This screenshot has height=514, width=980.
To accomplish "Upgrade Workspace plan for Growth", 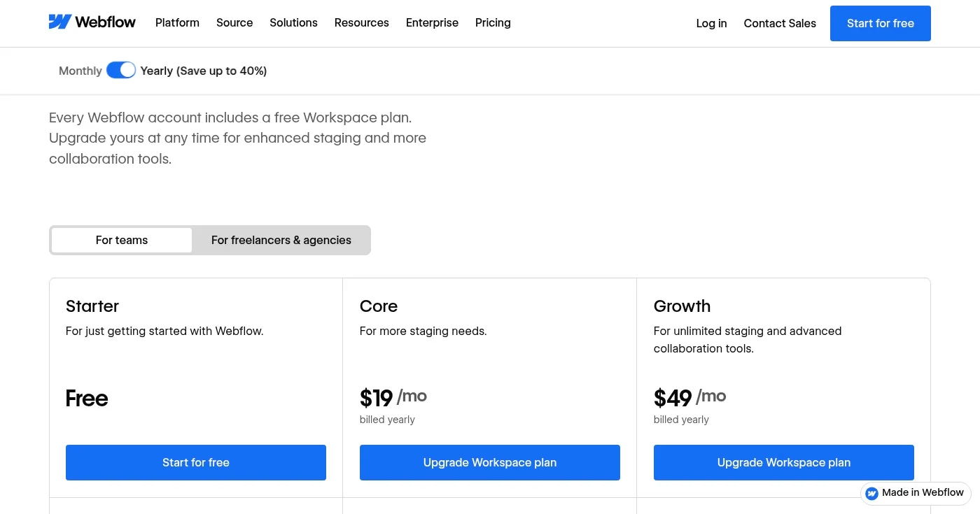I will point(784,462).
